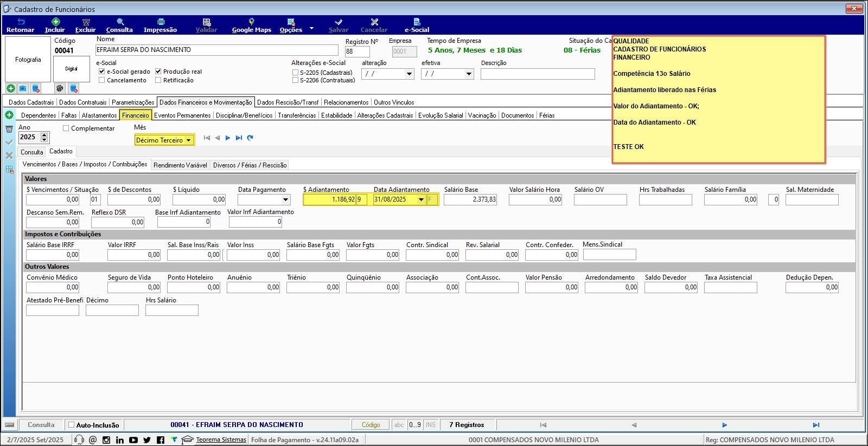868x446 pixels.
Task: Select the Rendimento Variável tab
Action: click(180, 165)
